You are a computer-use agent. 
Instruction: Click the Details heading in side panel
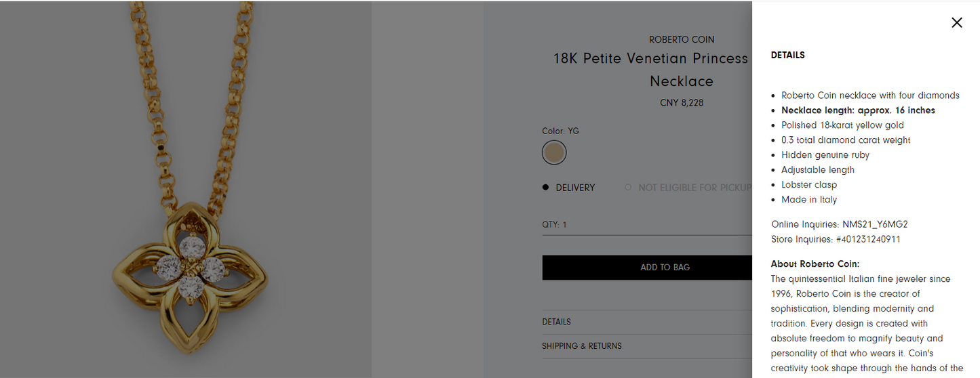(x=787, y=56)
